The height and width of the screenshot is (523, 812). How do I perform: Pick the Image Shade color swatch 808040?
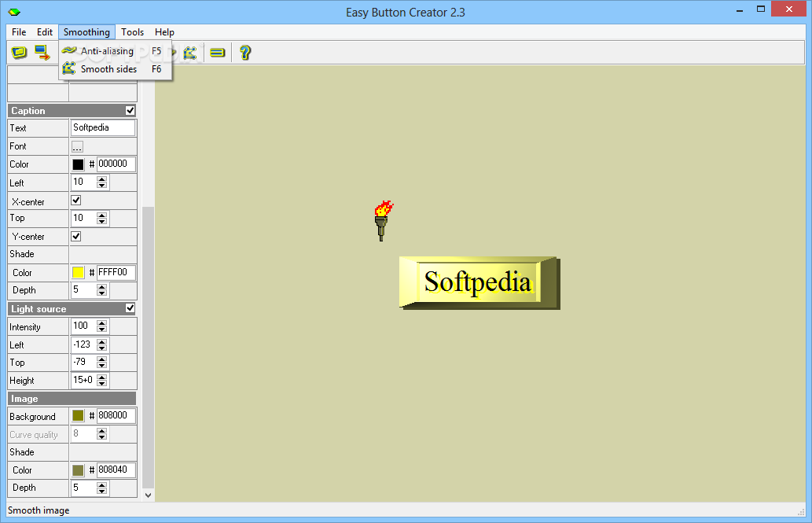coord(78,470)
